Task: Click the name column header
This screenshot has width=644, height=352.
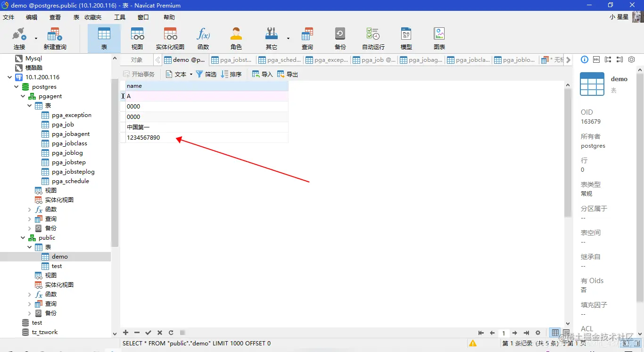Action: [x=206, y=86]
